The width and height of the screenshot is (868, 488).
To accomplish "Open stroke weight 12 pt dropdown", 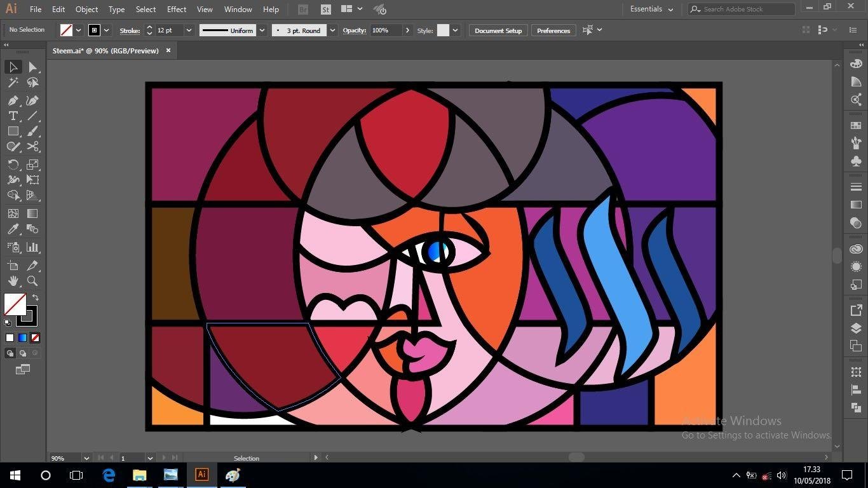I will 189,30.
